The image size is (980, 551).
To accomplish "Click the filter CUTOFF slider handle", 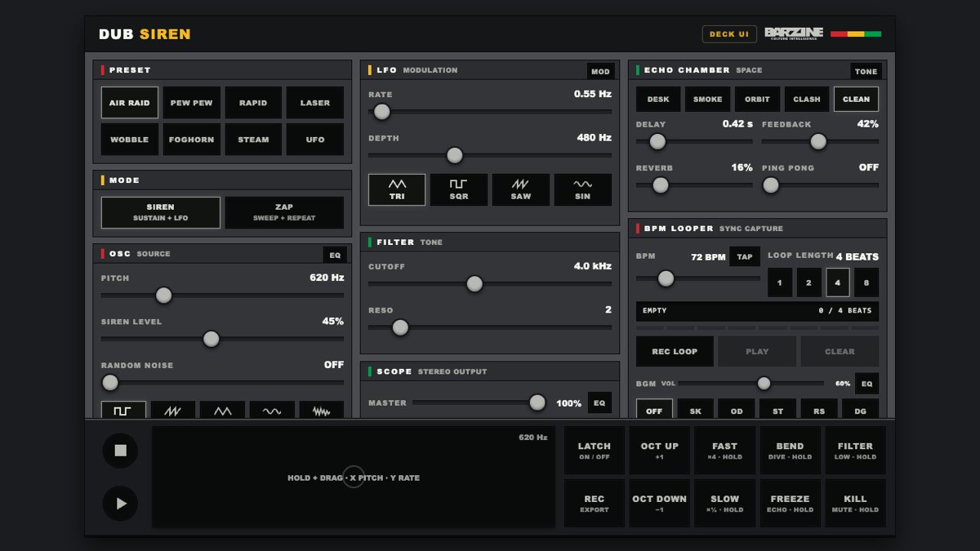I will pyautogui.click(x=474, y=284).
